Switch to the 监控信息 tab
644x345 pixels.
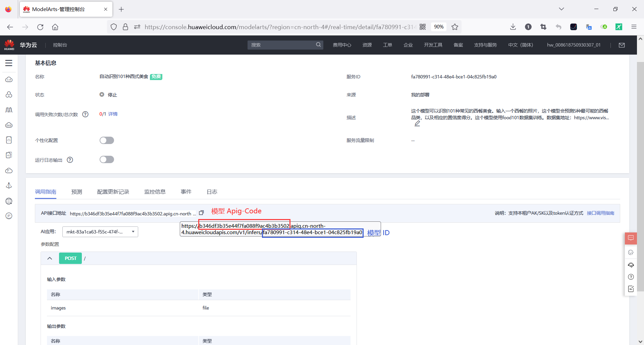click(155, 192)
